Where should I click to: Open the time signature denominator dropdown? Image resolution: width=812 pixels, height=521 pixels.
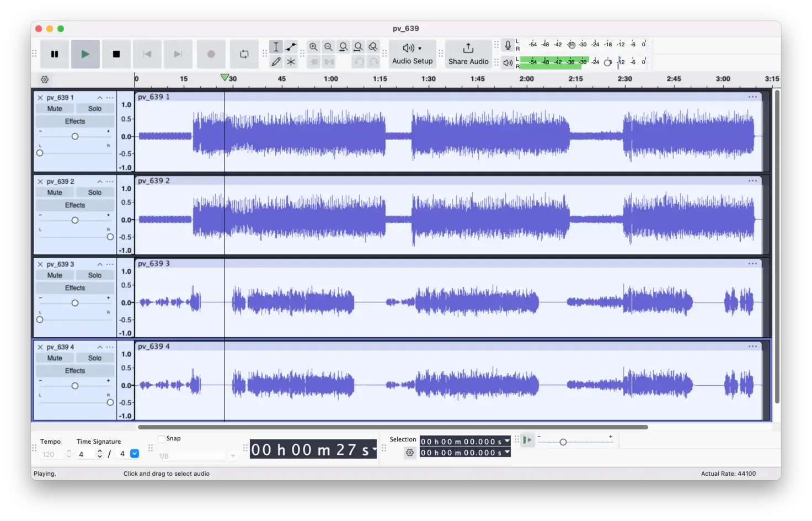click(x=135, y=453)
